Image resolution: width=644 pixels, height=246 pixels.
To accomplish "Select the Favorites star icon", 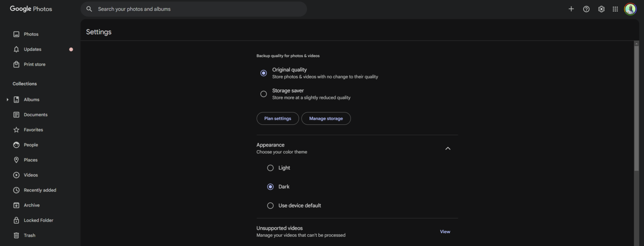I will 16,129.
